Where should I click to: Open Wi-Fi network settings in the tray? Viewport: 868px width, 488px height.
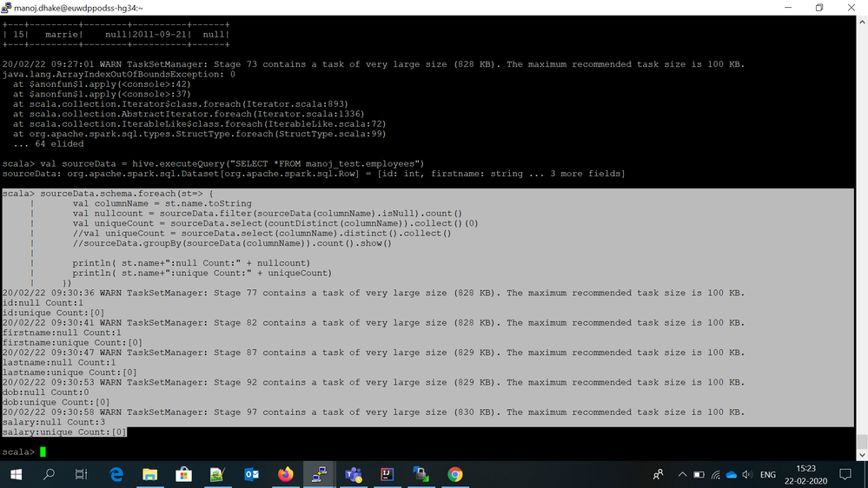[x=716, y=475]
